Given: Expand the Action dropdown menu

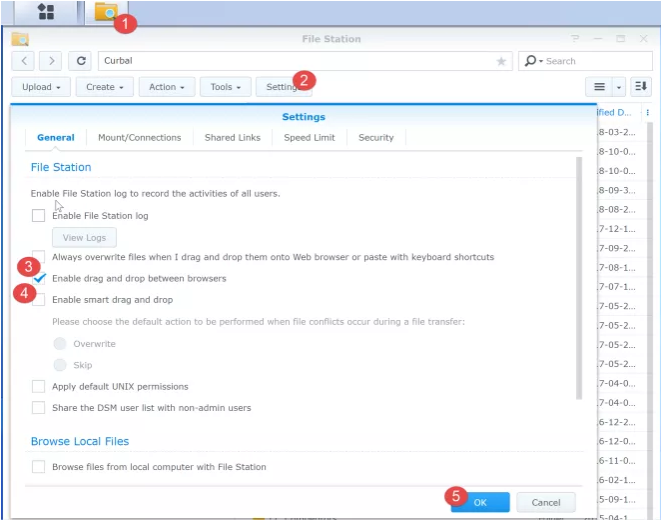Looking at the screenshot, I should click(x=166, y=87).
